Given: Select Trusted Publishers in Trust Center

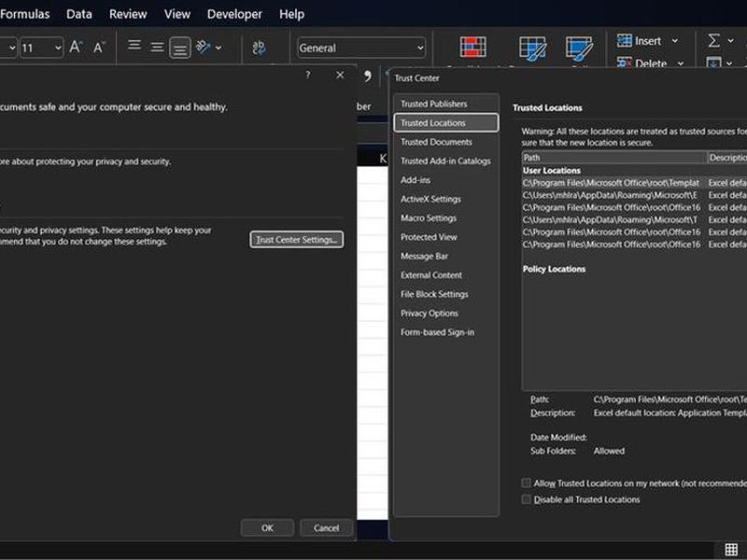Looking at the screenshot, I should 446,104.
